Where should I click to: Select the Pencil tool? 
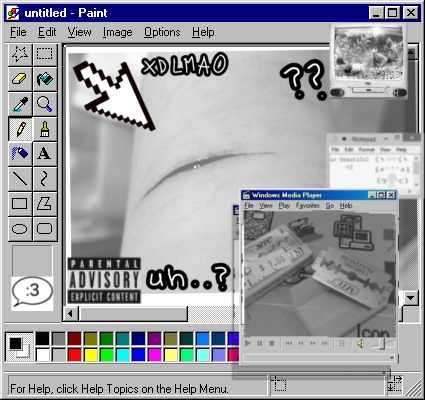tap(20, 129)
